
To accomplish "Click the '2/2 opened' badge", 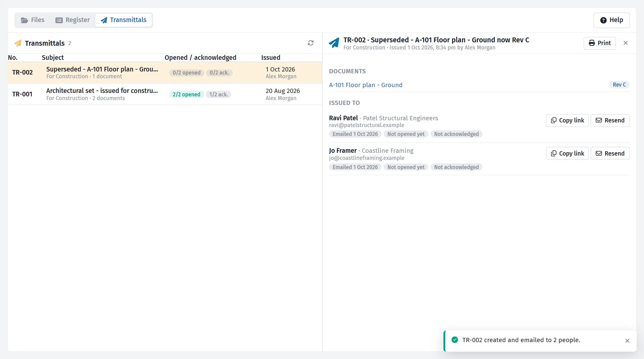I will tap(186, 95).
